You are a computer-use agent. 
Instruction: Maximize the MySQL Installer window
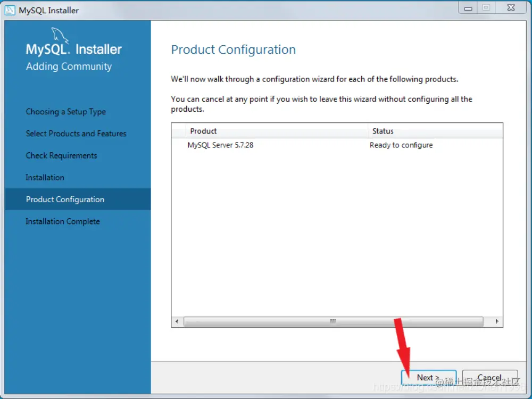[486, 7]
